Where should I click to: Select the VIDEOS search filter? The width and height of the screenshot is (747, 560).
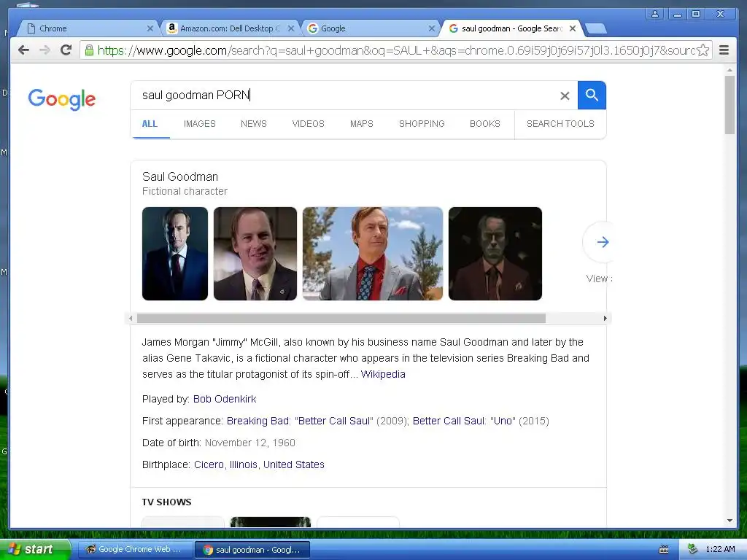(308, 124)
